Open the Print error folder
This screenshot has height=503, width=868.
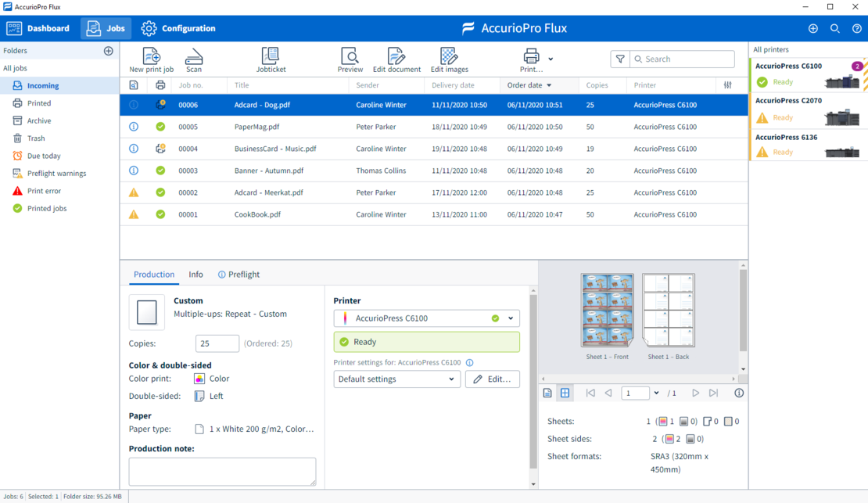point(59,191)
